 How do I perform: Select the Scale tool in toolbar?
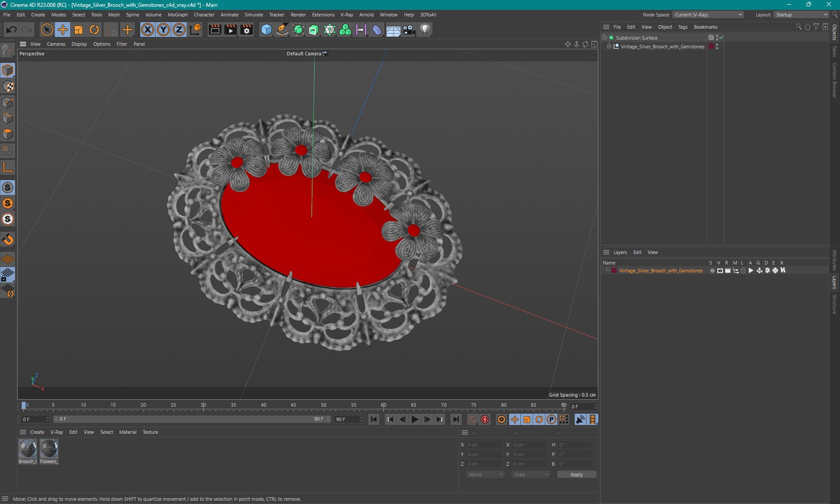[78, 30]
